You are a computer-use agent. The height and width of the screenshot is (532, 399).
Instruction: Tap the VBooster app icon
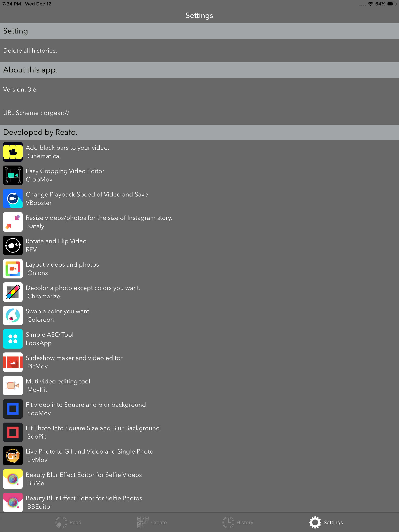[13, 198]
